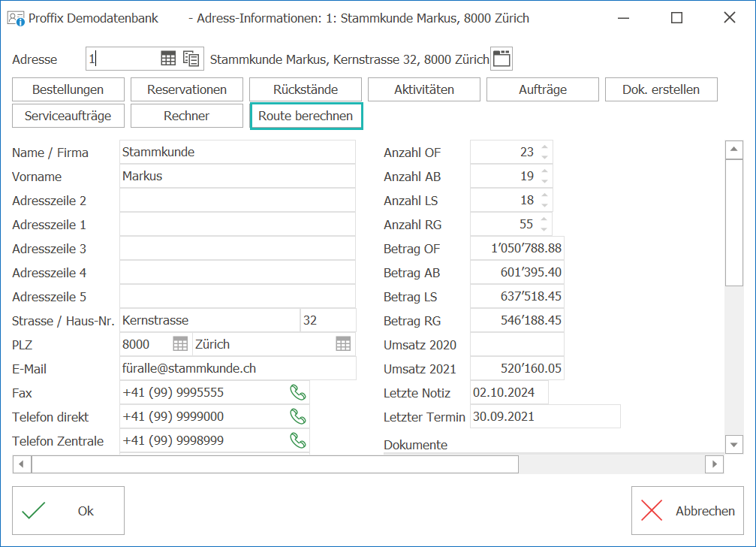Click the horizontal scrollbar thumb
Viewport: 756px width, 547px height.
coord(275,464)
